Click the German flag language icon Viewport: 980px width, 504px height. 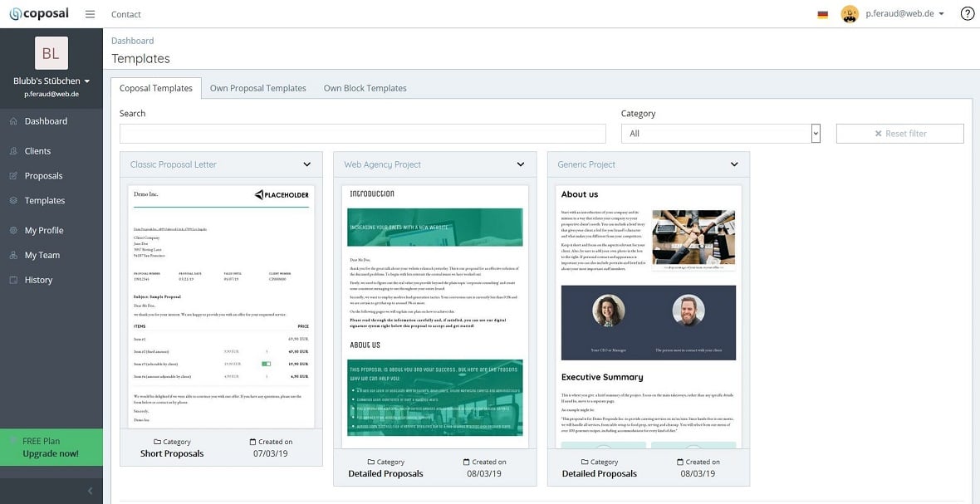[x=822, y=14]
